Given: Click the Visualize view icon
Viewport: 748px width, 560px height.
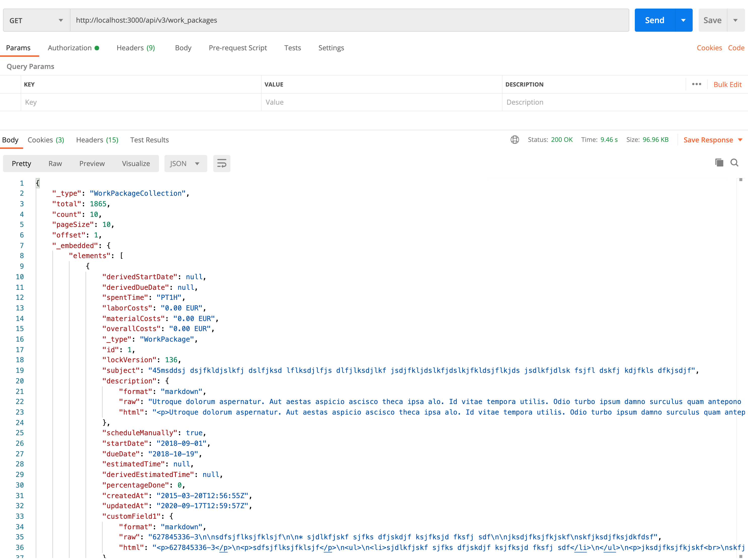Looking at the screenshot, I should [136, 163].
